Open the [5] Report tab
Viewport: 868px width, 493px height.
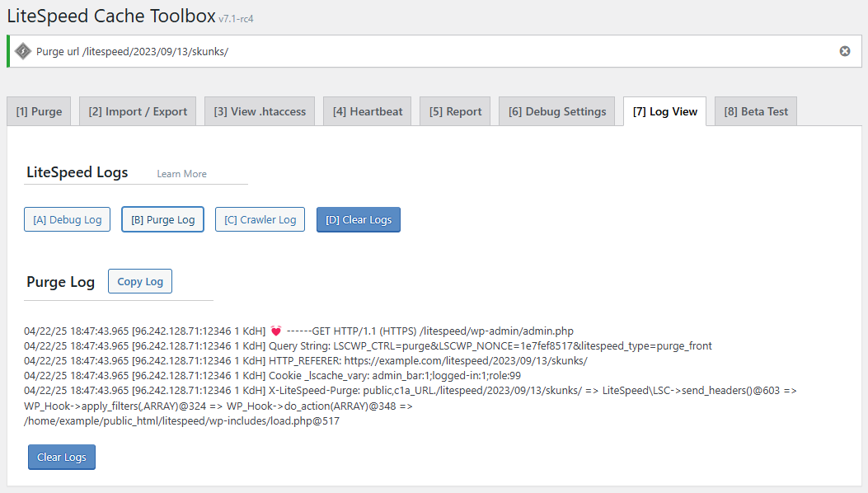pos(455,111)
